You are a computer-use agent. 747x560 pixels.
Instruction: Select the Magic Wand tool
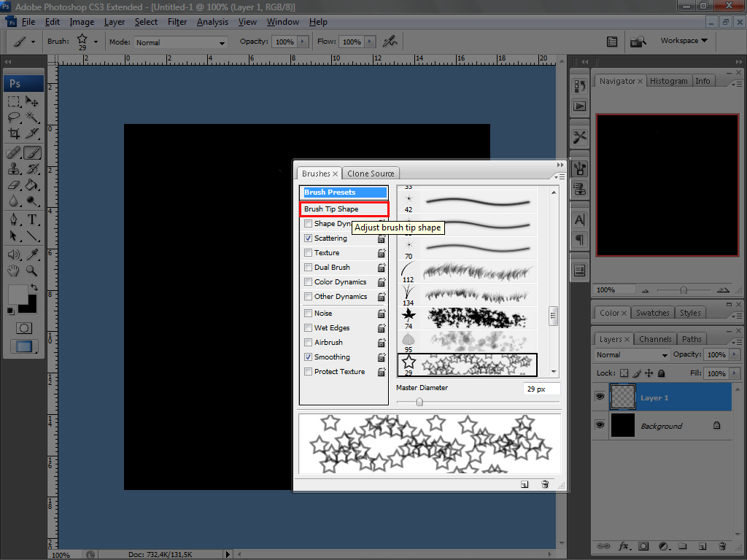pyautogui.click(x=32, y=117)
